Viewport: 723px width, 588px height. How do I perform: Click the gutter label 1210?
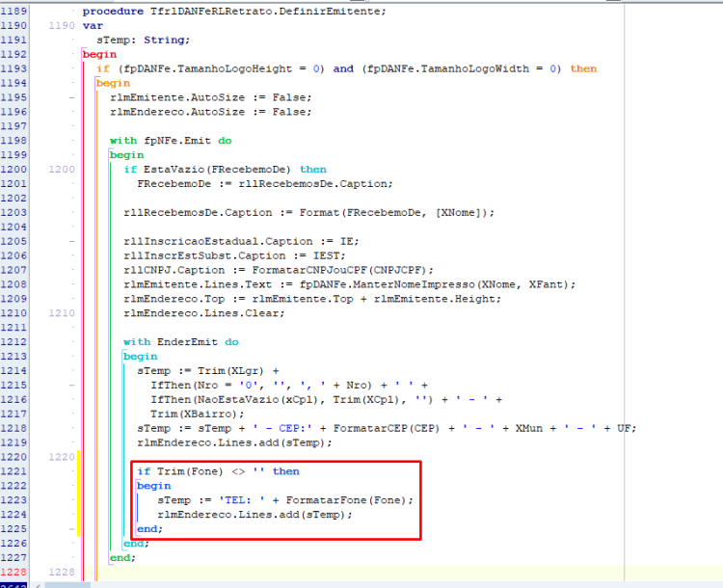(x=62, y=313)
